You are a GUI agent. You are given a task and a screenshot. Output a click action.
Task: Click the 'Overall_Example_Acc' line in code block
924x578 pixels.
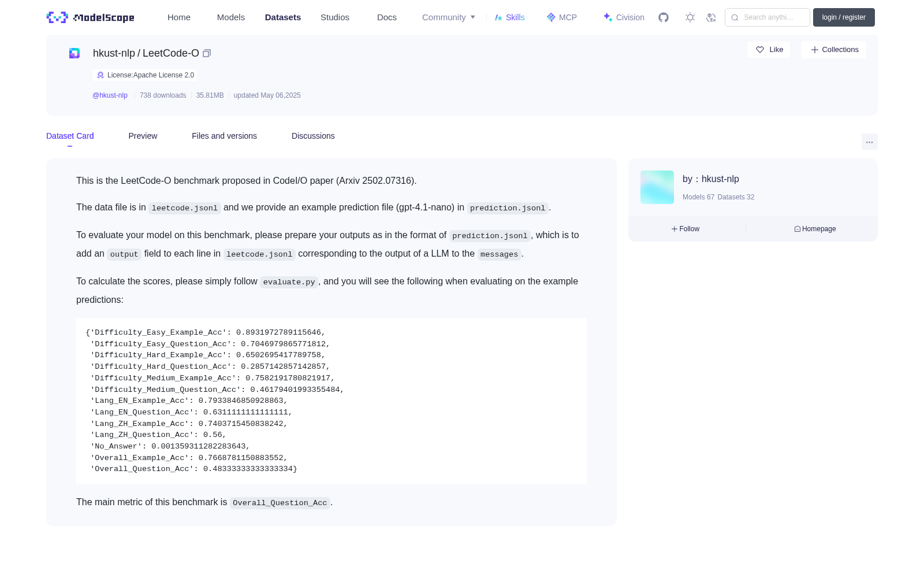[189, 458]
